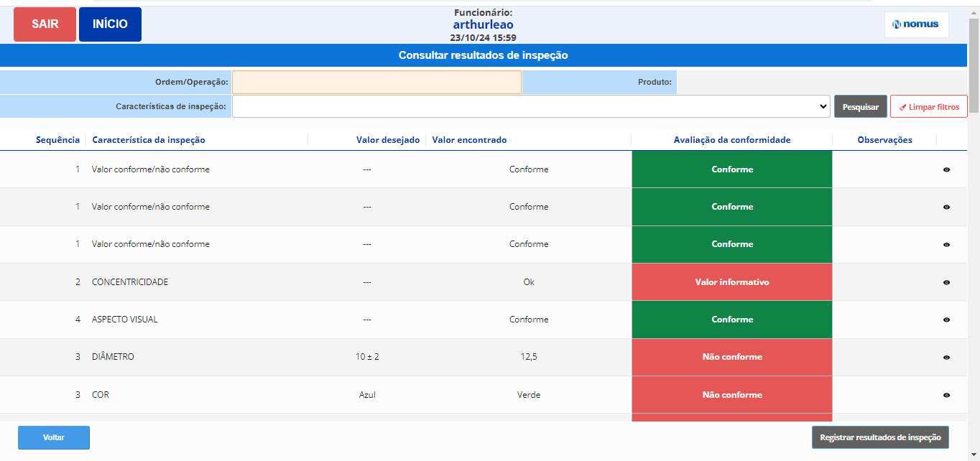Image resolution: width=980 pixels, height=461 pixels.
Task: Click the date 23/10/24 15:59
Action: [x=483, y=37]
